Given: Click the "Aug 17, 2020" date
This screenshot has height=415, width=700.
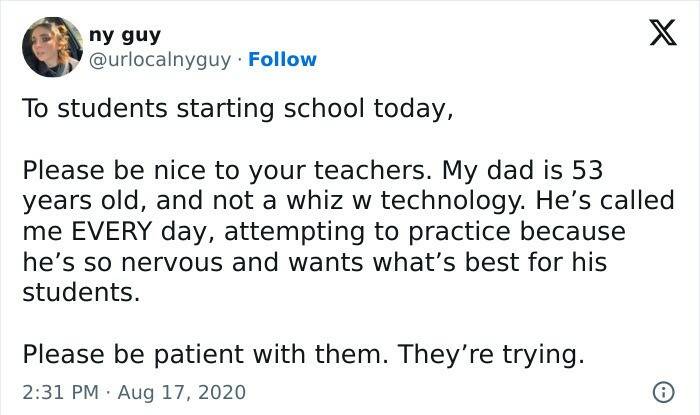Looking at the screenshot, I should coord(180,390).
